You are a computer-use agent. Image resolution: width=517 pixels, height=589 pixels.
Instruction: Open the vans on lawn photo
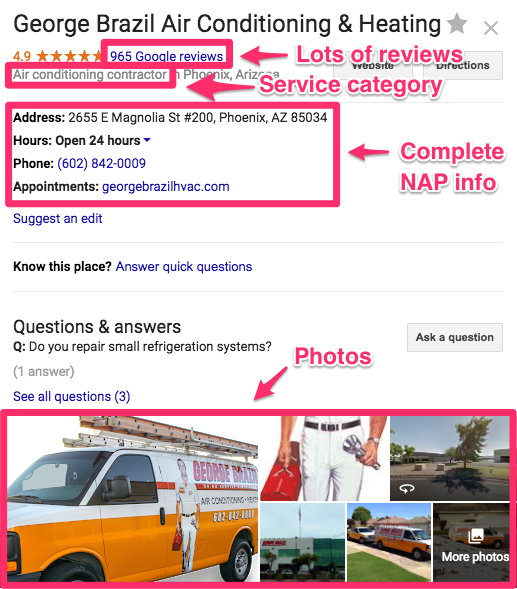(x=389, y=542)
